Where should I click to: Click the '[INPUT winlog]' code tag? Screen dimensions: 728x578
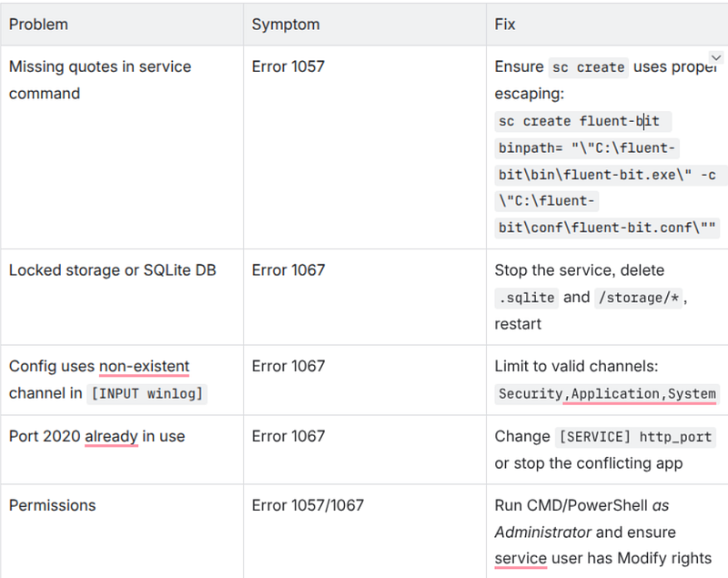tap(147, 394)
